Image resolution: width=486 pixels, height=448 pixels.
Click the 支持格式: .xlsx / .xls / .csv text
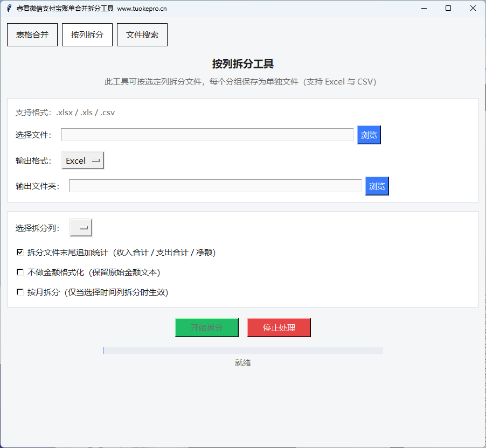tap(65, 113)
